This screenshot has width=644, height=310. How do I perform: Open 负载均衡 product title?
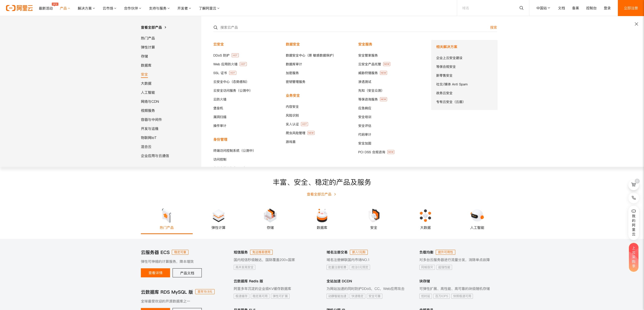click(426, 252)
